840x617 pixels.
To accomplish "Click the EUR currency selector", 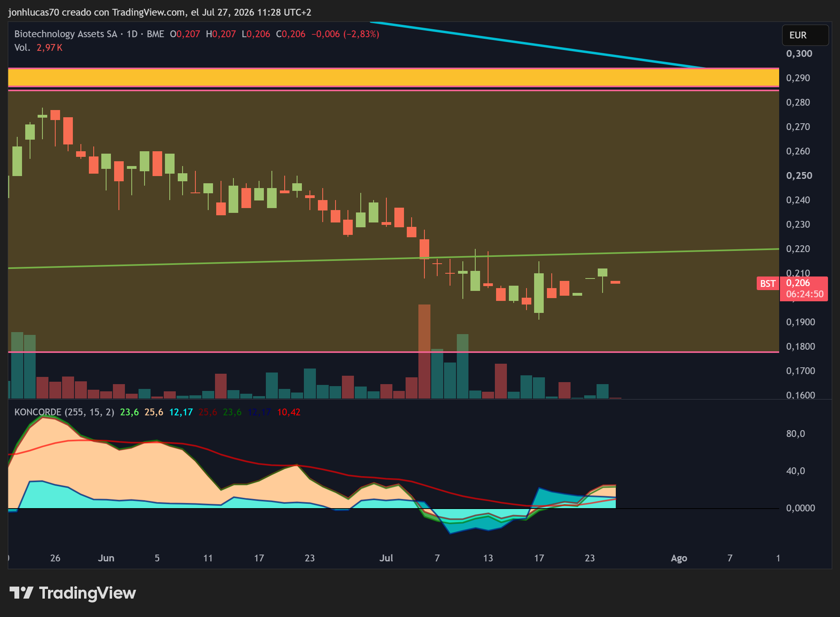I will (x=805, y=35).
